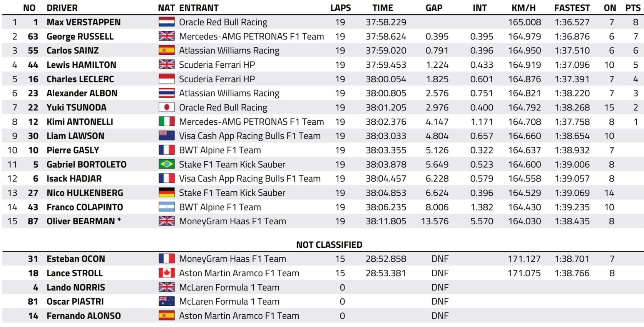
Task: Select the New Zealand flag by Liam Lawson
Action: point(167,136)
